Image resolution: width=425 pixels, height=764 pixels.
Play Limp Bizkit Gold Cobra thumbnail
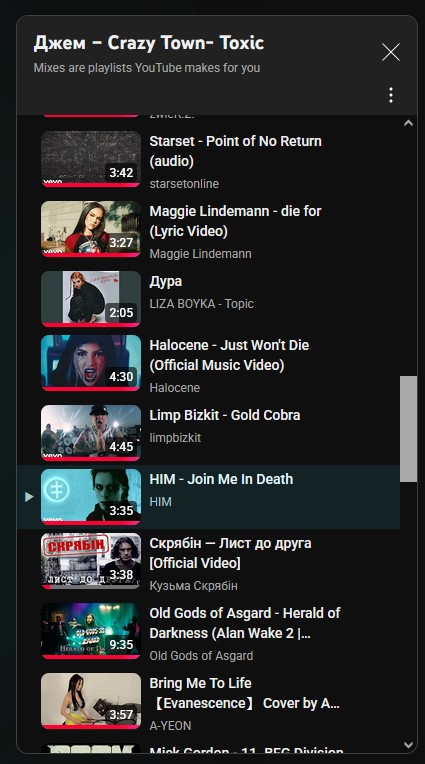click(91, 433)
